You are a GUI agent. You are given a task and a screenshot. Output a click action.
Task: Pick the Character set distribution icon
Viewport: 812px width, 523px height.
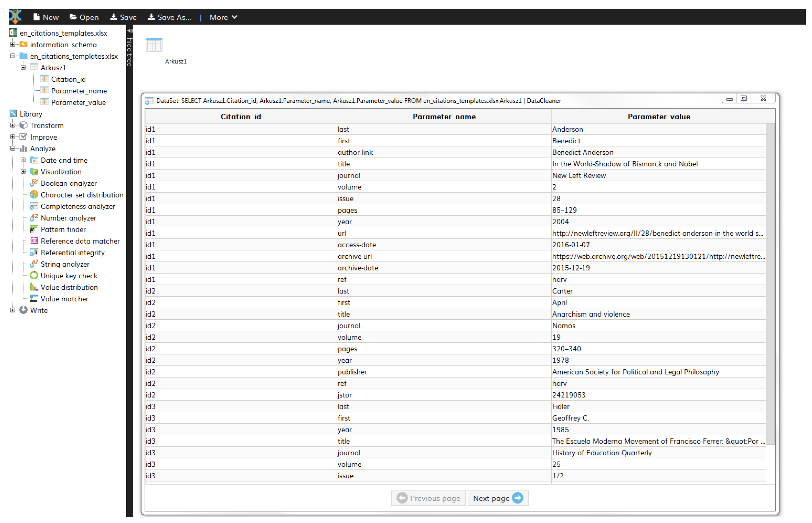[x=34, y=195]
